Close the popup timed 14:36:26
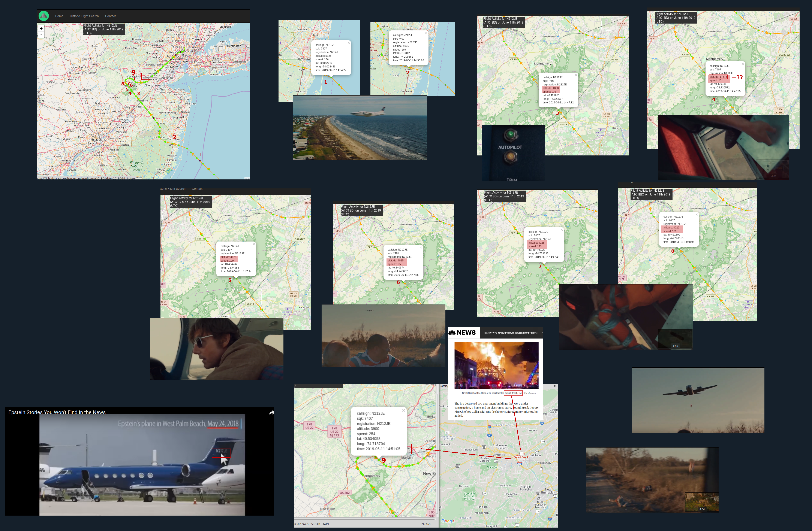Image resolution: width=812 pixels, height=531 pixels. (426, 33)
